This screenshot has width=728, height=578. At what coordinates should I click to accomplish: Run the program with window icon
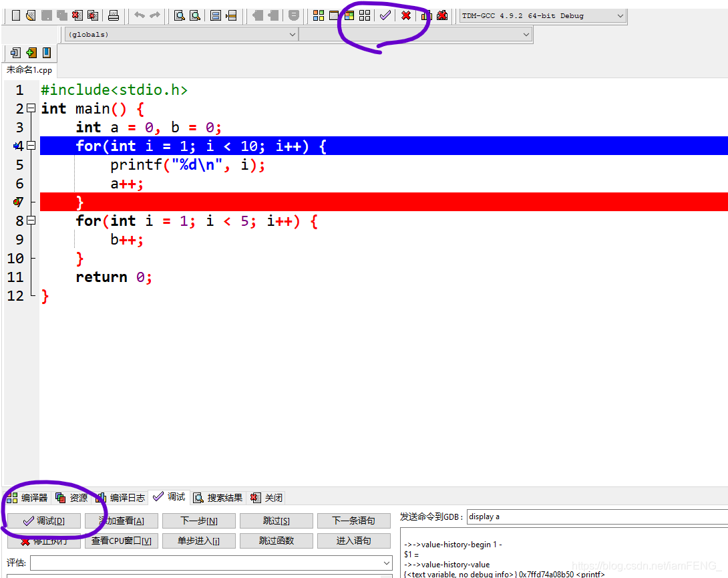(x=333, y=16)
